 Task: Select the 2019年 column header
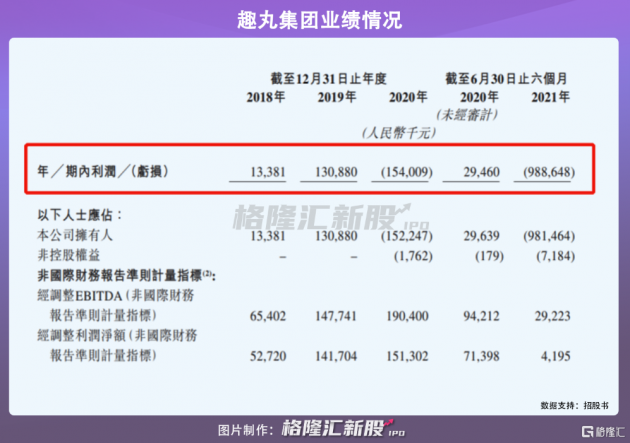337,97
